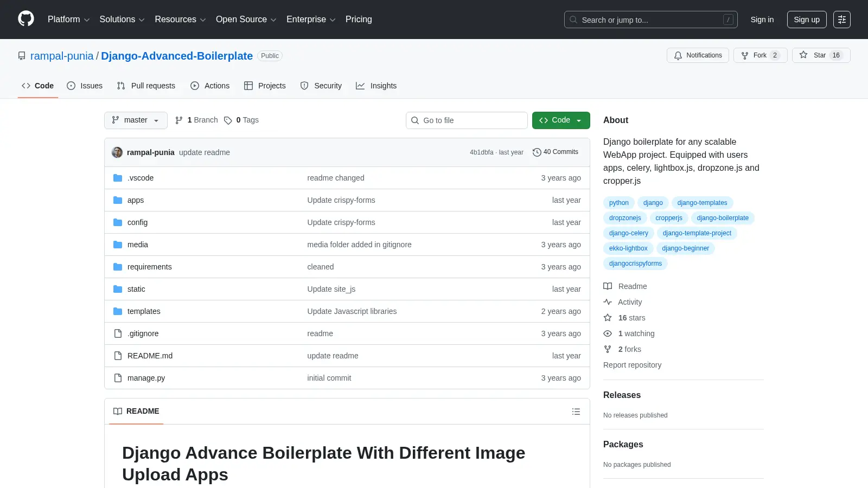868x488 pixels.
Task: Click the requirements folder icon
Action: pos(118,267)
